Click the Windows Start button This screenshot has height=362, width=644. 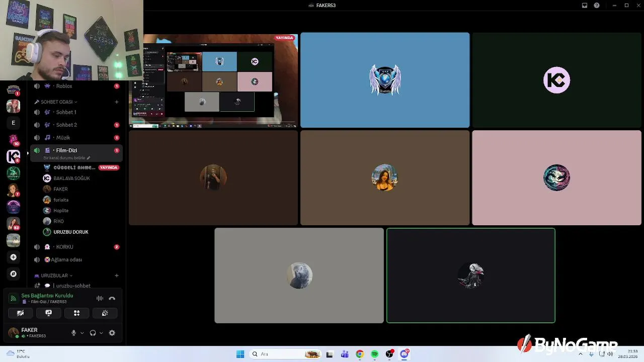pyautogui.click(x=240, y=354)
